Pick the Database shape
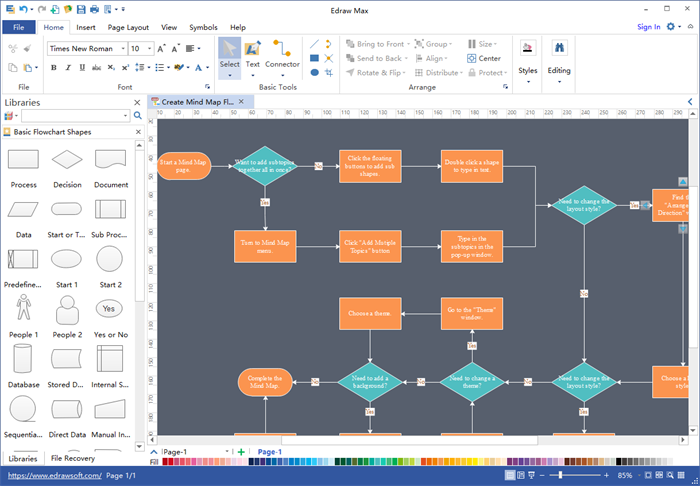700x486 pixels. pyautogui.click(x=23, y=359)
